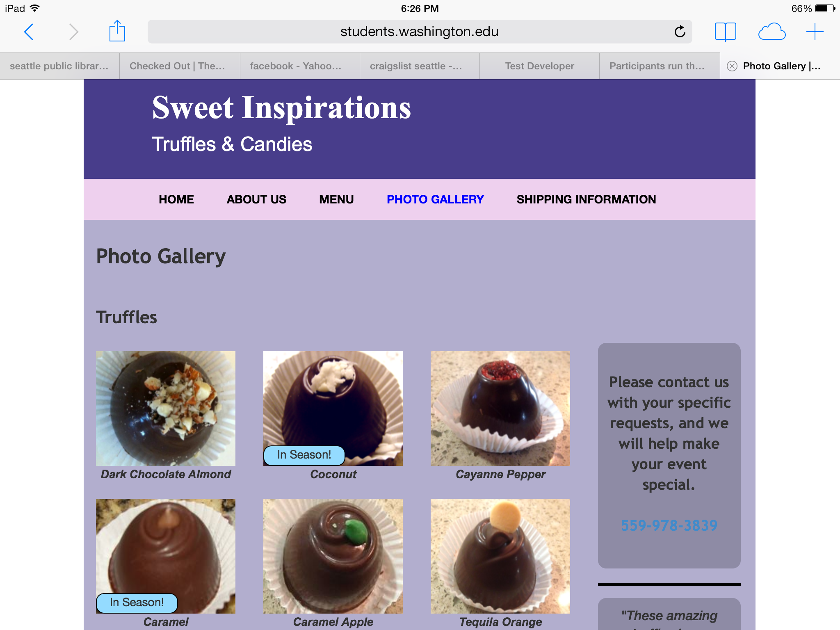The image size is (840, 630).
Task: Open the share sheet icon
Action: 117,31
